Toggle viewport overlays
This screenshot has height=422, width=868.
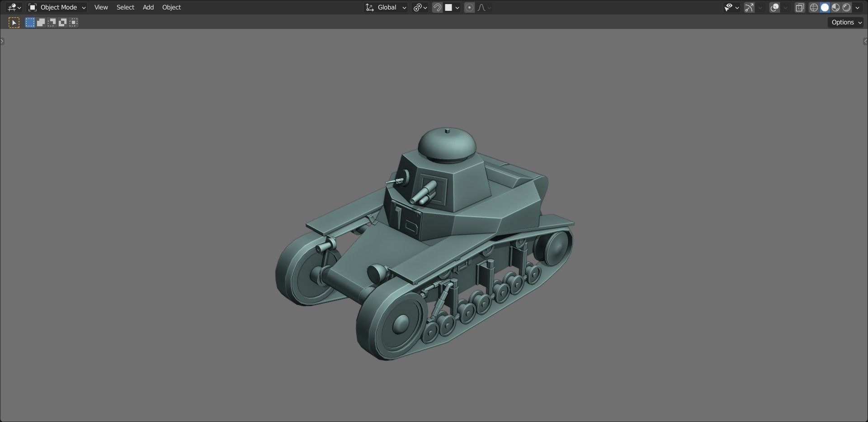[x=774, y=7]
